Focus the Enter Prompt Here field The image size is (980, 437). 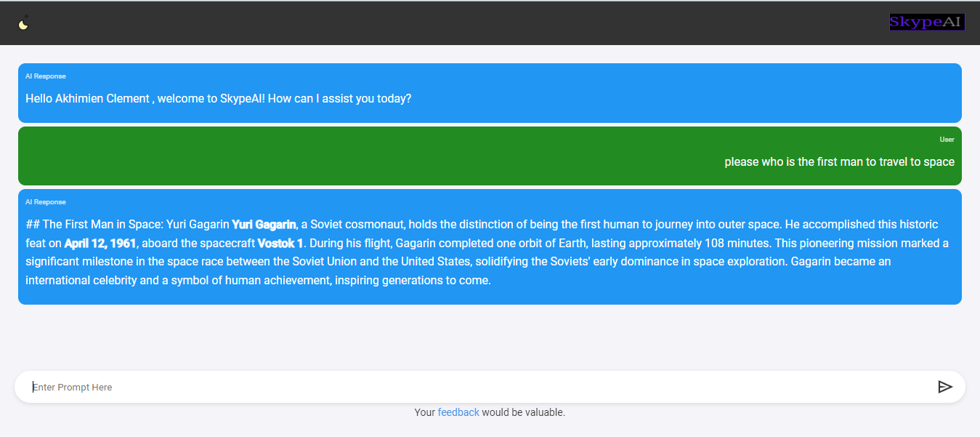tap(479, 387)
